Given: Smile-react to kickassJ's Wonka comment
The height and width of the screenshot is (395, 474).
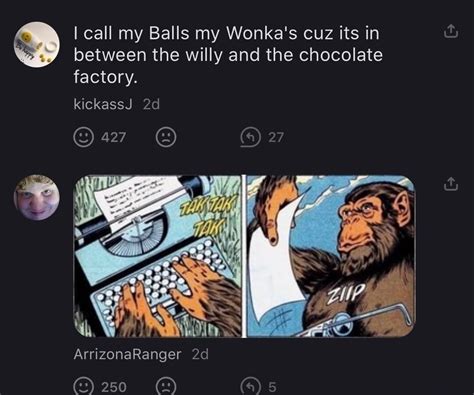Looking at the screenshot, I should click(x=83, y=137).
